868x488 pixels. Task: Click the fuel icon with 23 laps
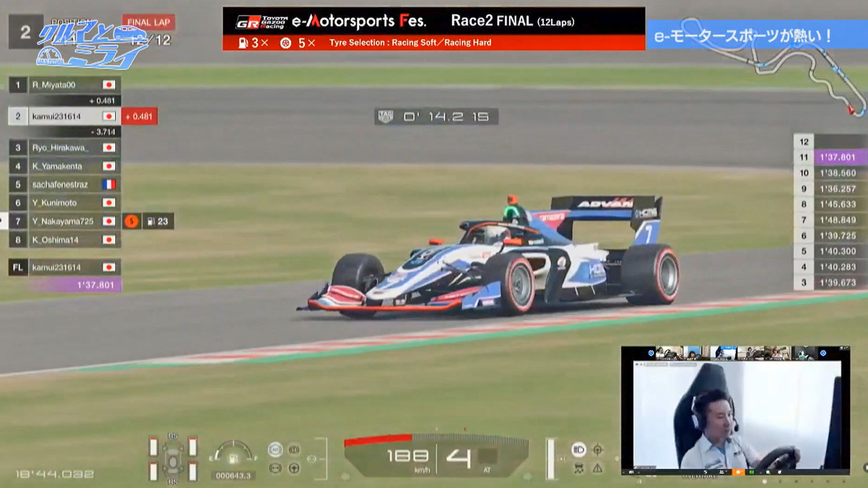coord(158,221)
